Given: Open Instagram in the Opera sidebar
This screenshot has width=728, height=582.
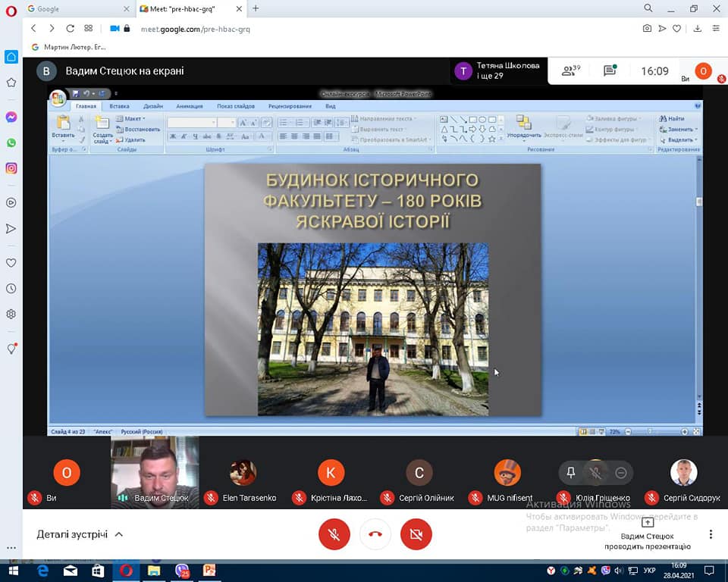Looking at the screenshot, I should (11, 168).
